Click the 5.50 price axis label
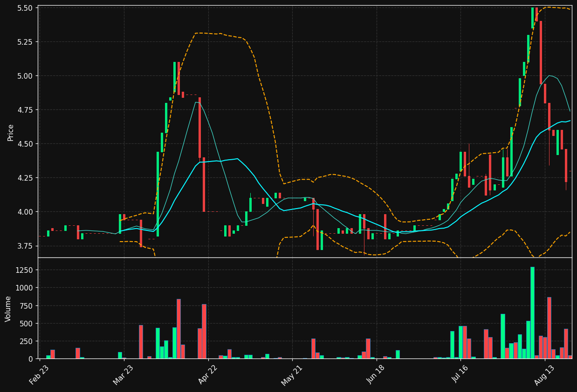The width and height of the screenshot is (577, 392). tap(25, 8)
